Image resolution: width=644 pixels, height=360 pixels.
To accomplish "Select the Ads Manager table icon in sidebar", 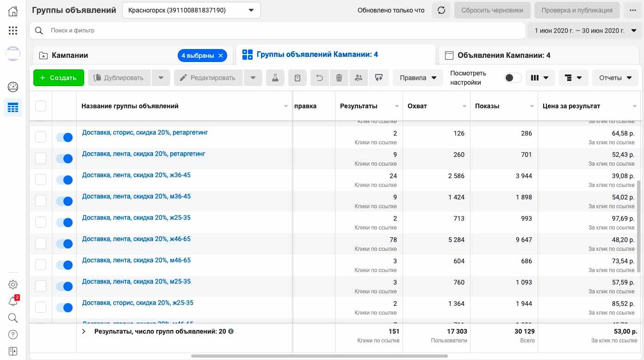I will click(13, 107).
